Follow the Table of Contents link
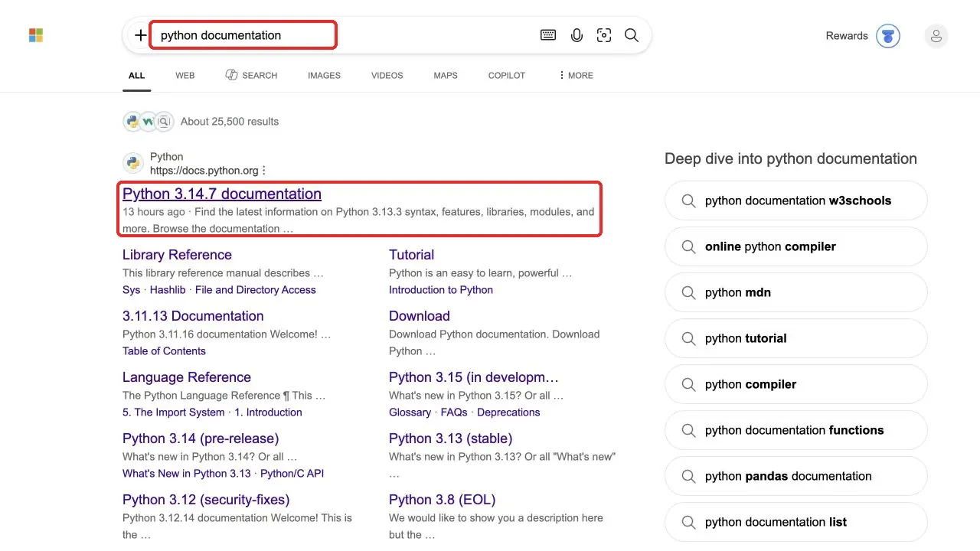 point(164,351)
